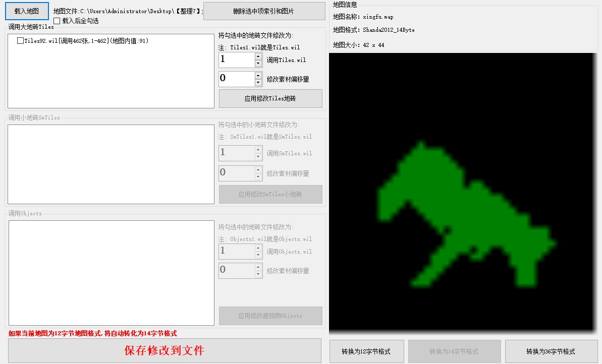This screenshot has width=602, height=364.
Task: Click 保存修改到文件 save button
Action: pyautogui.click(x=165, y=350)
